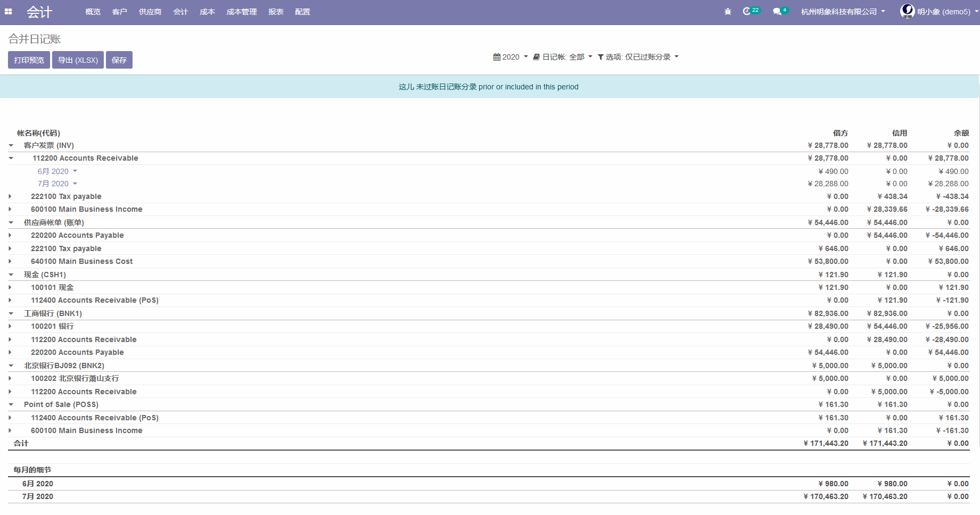Open the journals book filter 日记帐

pos(563,57)
